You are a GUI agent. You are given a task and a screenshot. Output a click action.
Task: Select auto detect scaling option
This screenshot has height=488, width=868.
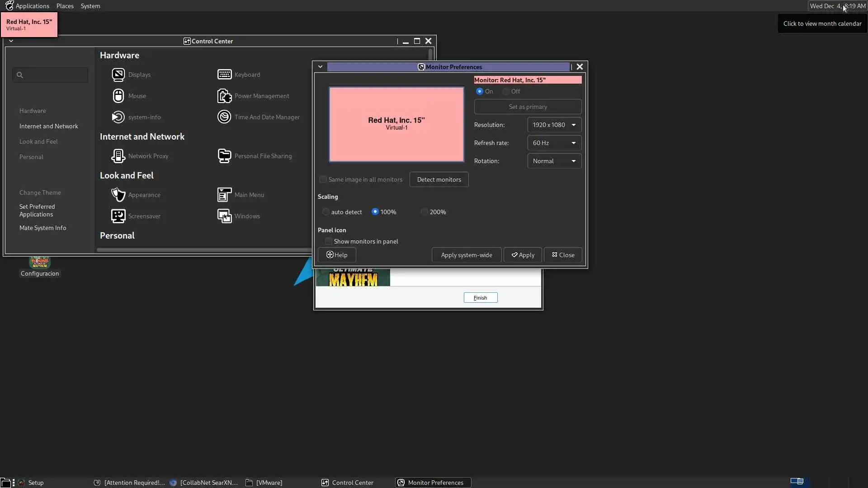pos(325,212)
